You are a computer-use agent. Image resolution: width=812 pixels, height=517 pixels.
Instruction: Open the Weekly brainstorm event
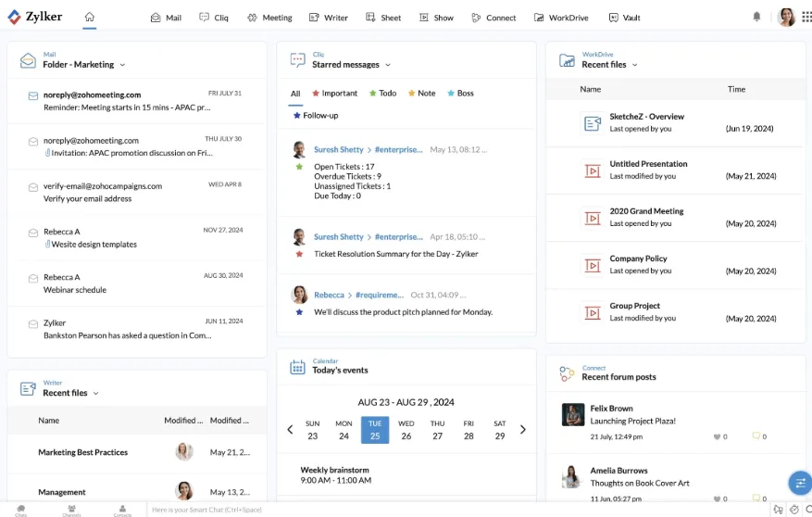(335, 475)
